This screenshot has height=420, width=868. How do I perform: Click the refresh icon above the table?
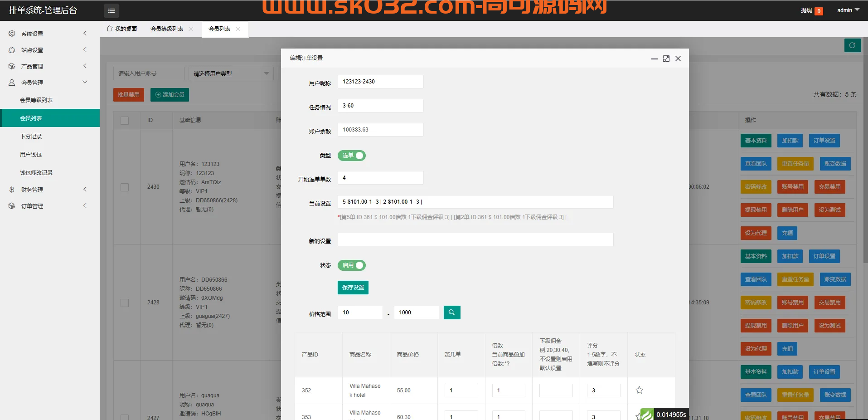pyautogui.click(x=852, y=45)
